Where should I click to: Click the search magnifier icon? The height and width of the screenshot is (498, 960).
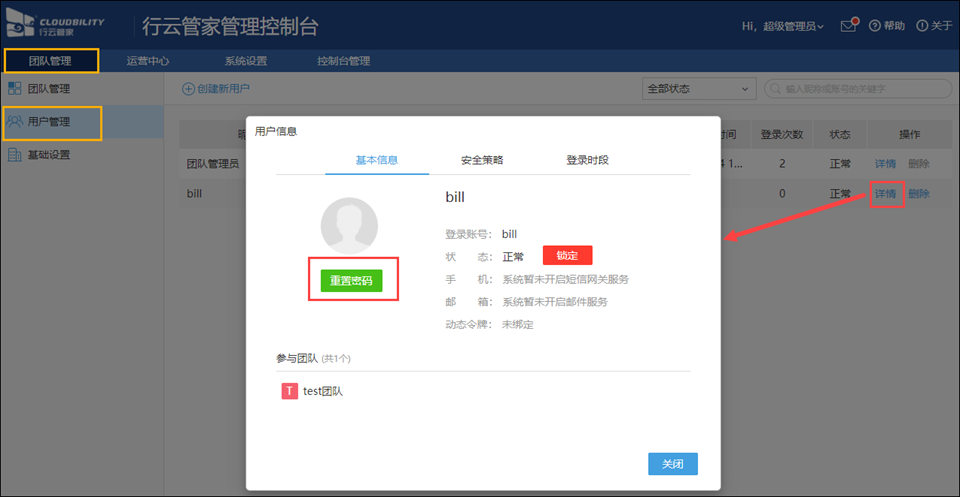[x=776, y=89]
